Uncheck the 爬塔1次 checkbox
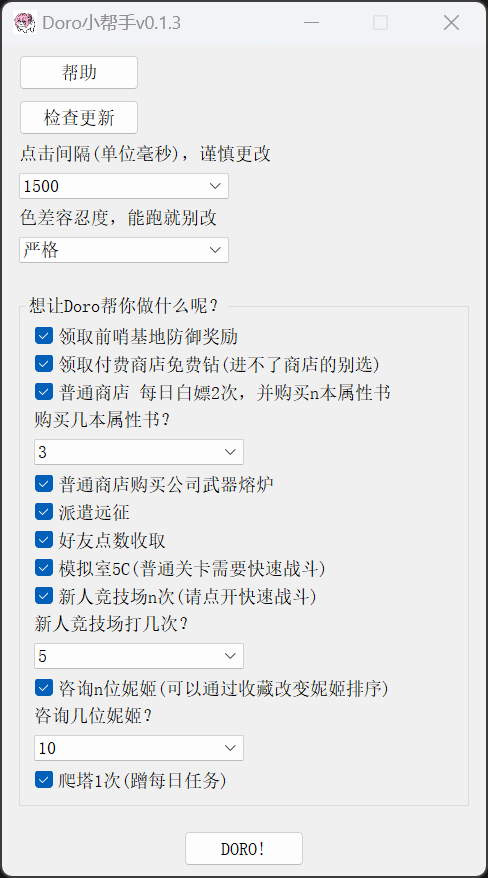488x878 pixels. [44, 780]
